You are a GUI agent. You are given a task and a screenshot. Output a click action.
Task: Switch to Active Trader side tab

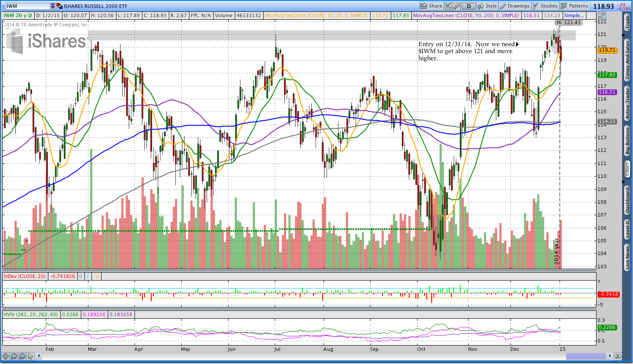click(627, 104)
